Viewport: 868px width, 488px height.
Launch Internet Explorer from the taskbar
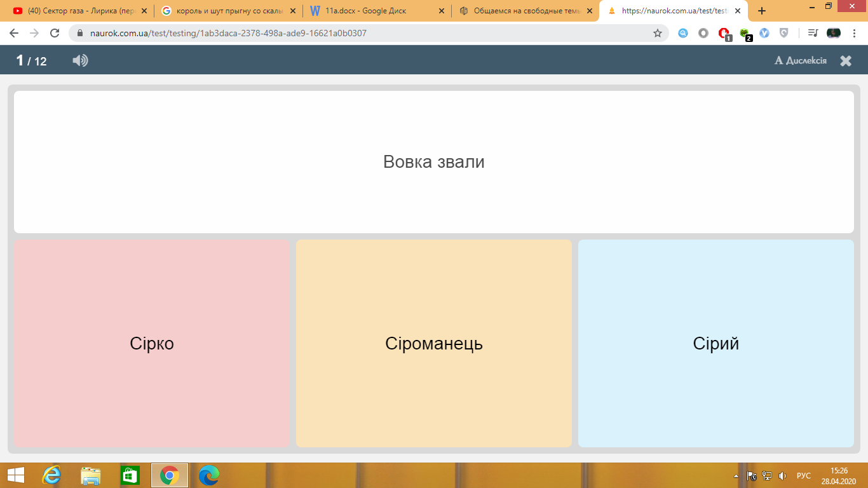52,475
